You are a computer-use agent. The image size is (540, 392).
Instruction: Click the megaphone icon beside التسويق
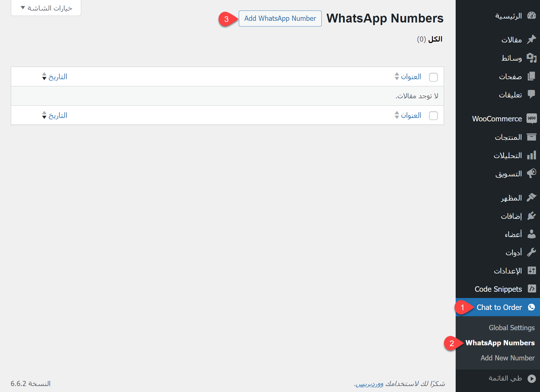point(531,173)
